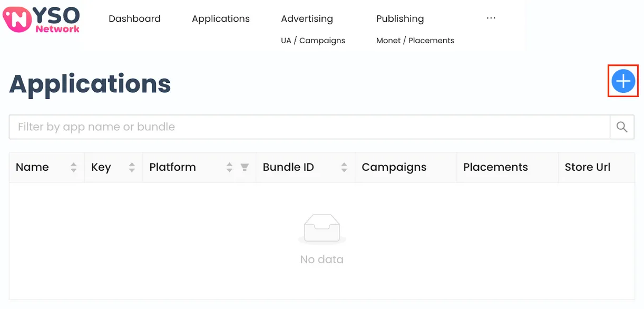The width and height of the screenshot is (644, 309).
Task: Click the Placements column header
Action: coord(495,167)
